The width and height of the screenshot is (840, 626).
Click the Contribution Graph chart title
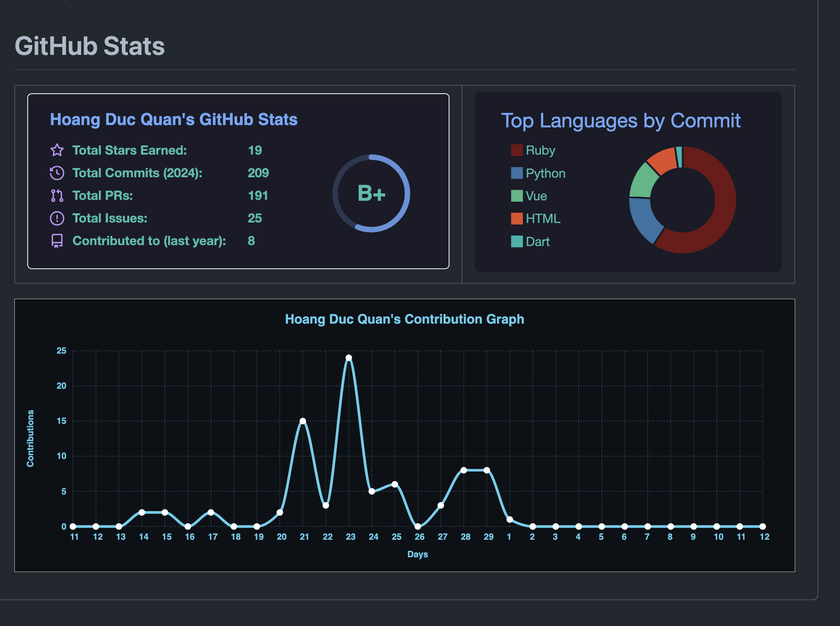click(404, 319)
